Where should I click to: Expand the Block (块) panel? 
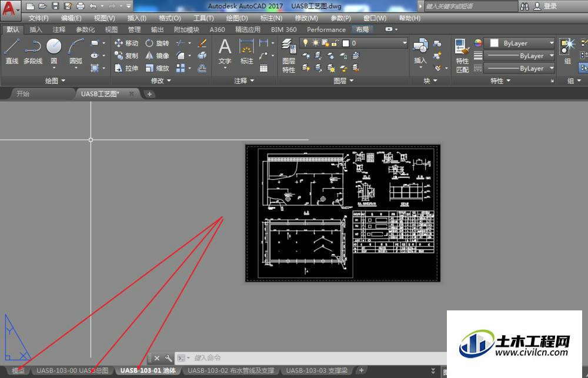(x=430, y=81)
